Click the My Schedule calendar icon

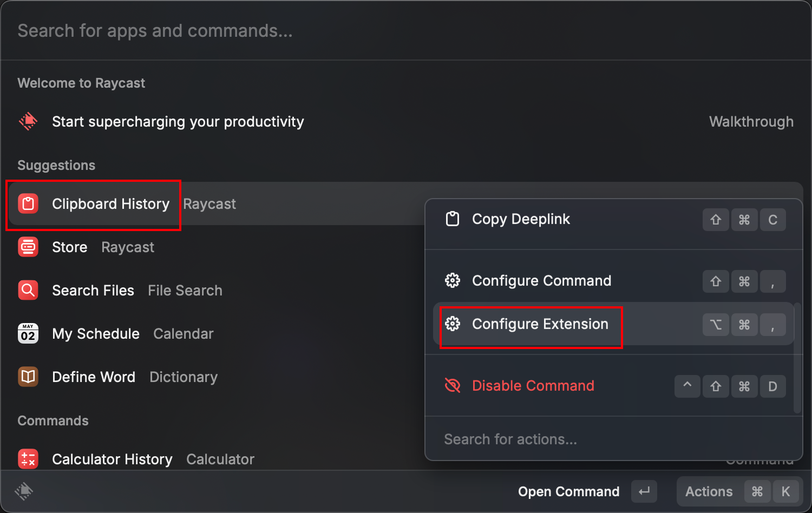[28, 333]
